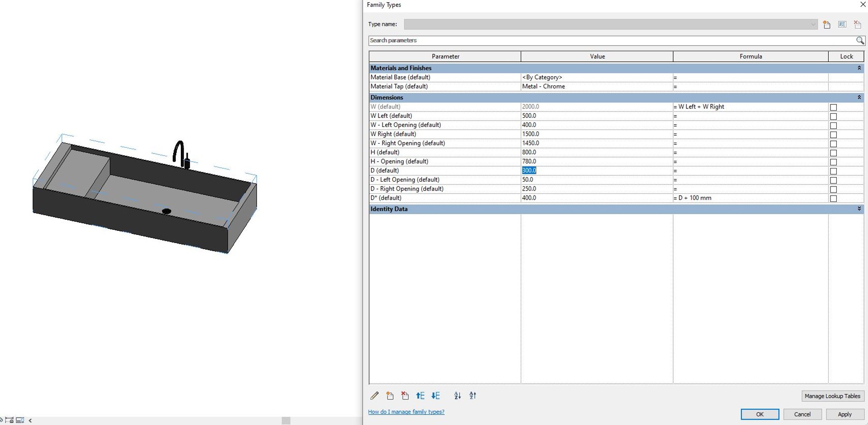868x425 pixels.
Task: Click the Formula column header
Action: (751, 56)
